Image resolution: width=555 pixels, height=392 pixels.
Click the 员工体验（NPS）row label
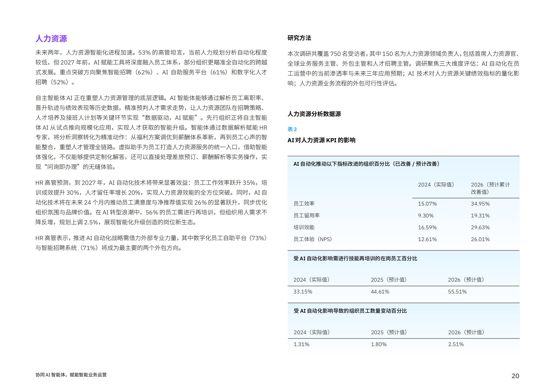pos(312,239)
